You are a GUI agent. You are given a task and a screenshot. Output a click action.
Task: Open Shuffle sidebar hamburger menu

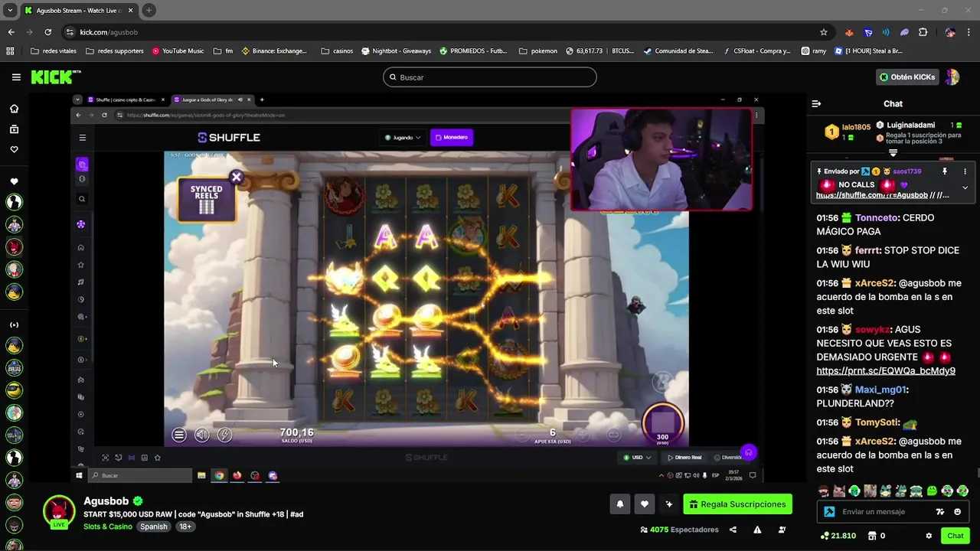82,138
